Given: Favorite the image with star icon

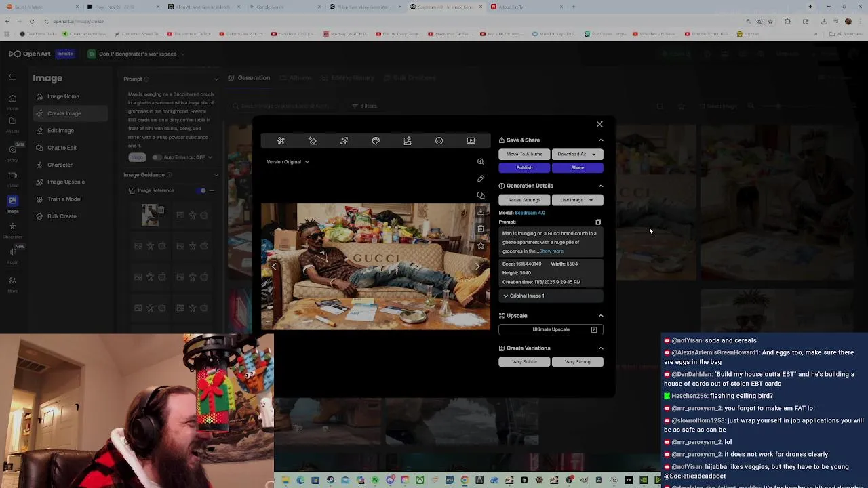Looking at the screenshot, I should tap(481, 245).
